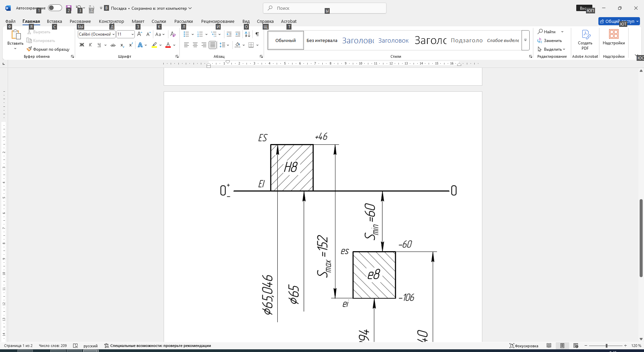
Task: Toggle subscript formatting
Action: (122, 45)
